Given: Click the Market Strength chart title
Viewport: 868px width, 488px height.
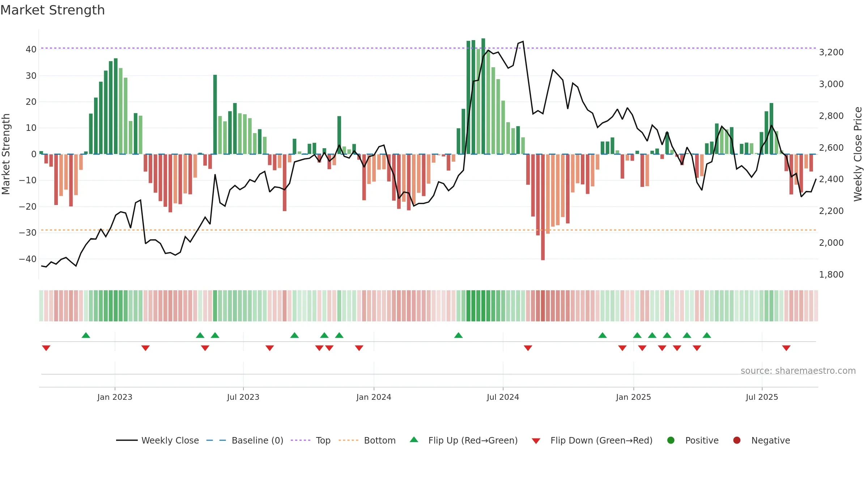Looking at the screenshot, I should [52, 10].
